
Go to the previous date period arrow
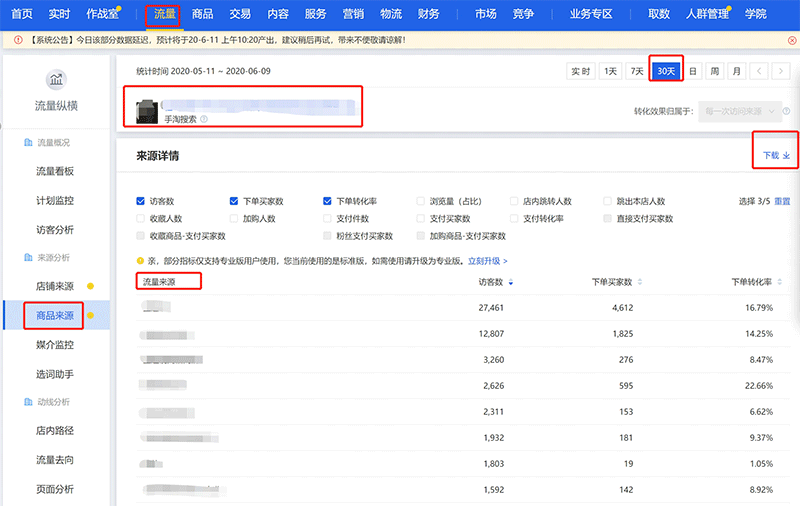click(760, 71)
